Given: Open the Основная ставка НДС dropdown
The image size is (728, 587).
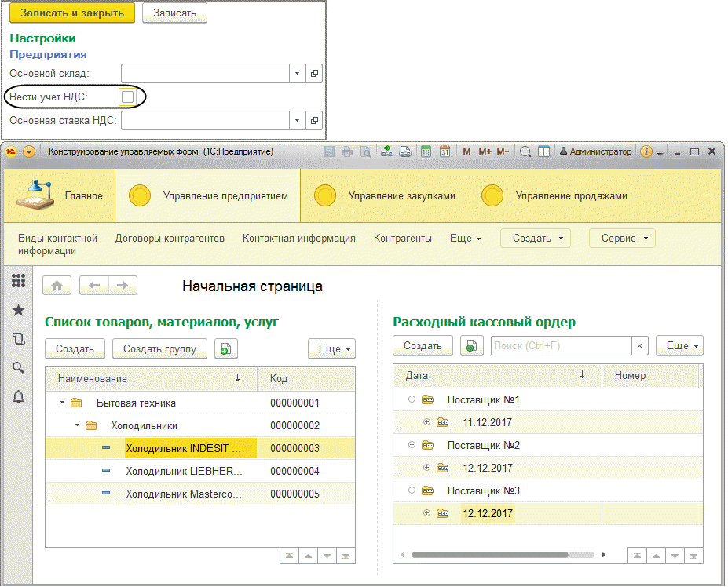Looking at the screenshot, I should point(297,121).
